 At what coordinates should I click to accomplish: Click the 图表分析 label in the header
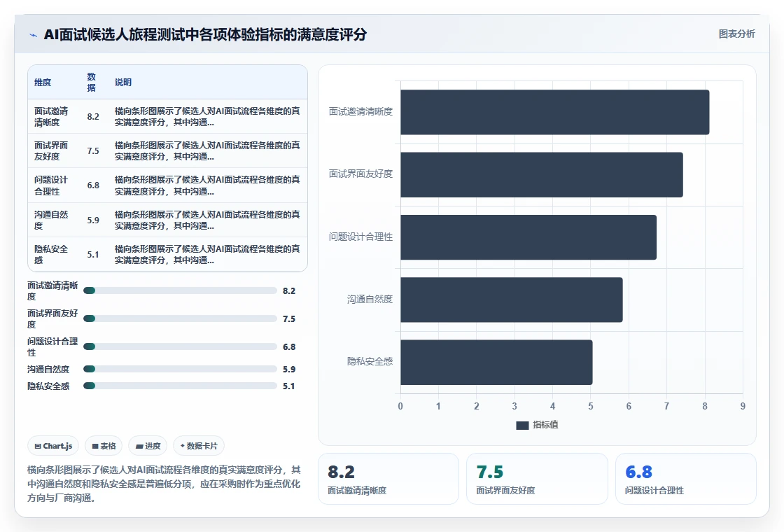tap(736, 34)
